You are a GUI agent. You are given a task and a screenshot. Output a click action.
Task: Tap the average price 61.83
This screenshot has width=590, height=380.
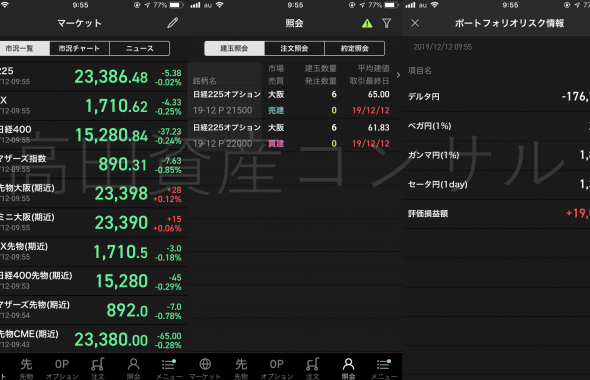tap(379, 127)
